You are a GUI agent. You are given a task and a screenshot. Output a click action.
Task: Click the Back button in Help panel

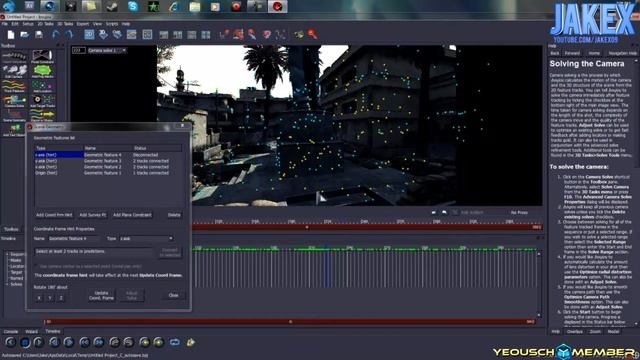[x=555, y=53]
